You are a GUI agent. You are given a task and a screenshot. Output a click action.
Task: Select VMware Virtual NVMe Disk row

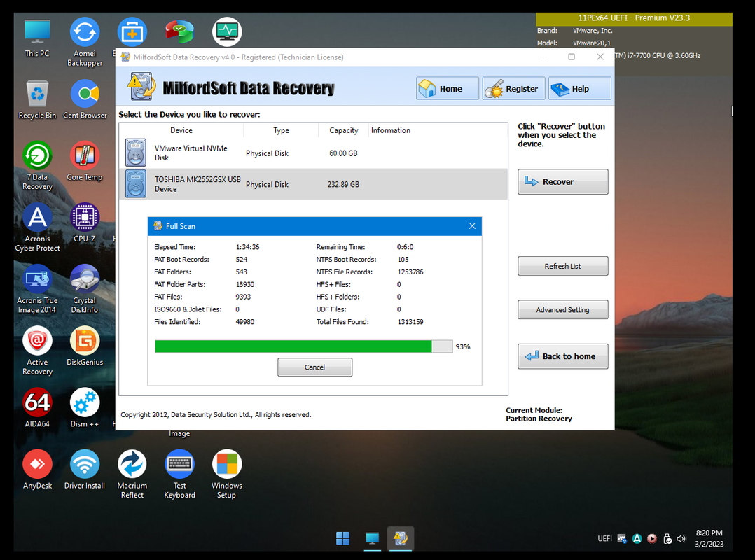[314, 153]
